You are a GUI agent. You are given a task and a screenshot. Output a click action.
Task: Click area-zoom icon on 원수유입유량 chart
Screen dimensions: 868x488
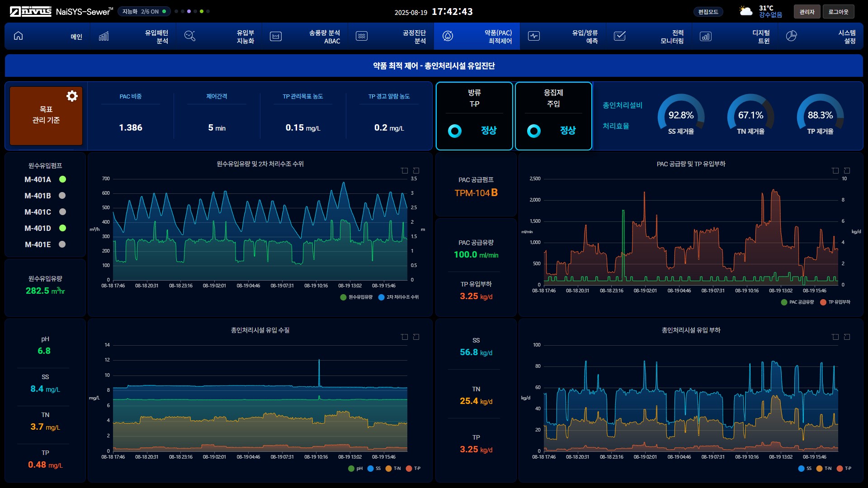coord(404,170)
